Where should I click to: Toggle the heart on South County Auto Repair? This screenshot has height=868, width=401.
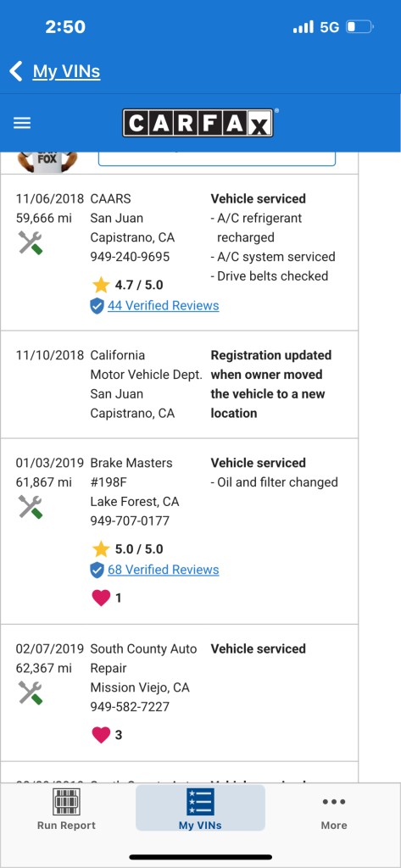click(101, 735)
